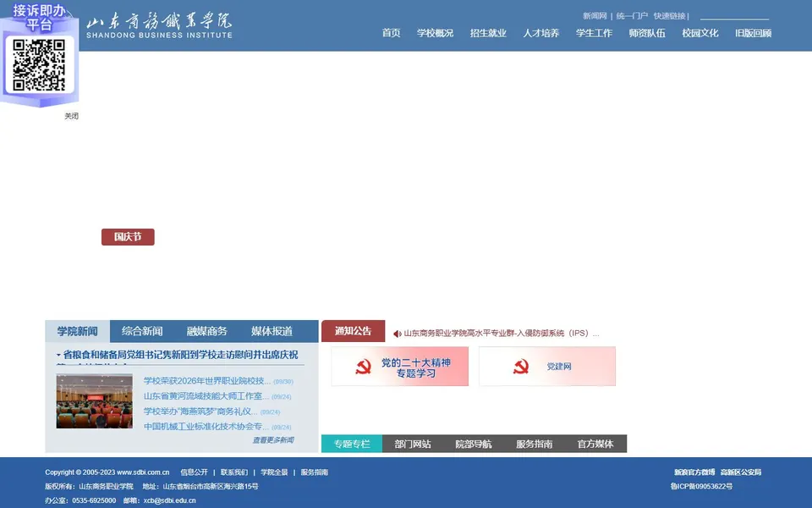This screenshot has height=508, width=812.
Task: Click the red 通知公告 heading
Action: point(354,331)
